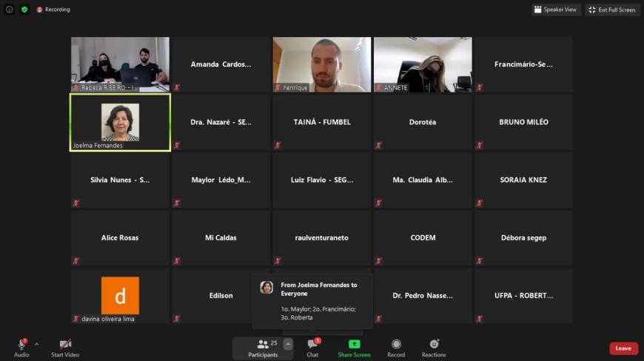The image size is (644, 361).
Task: Click the red Recording indicator
Action: pos(53,10)
